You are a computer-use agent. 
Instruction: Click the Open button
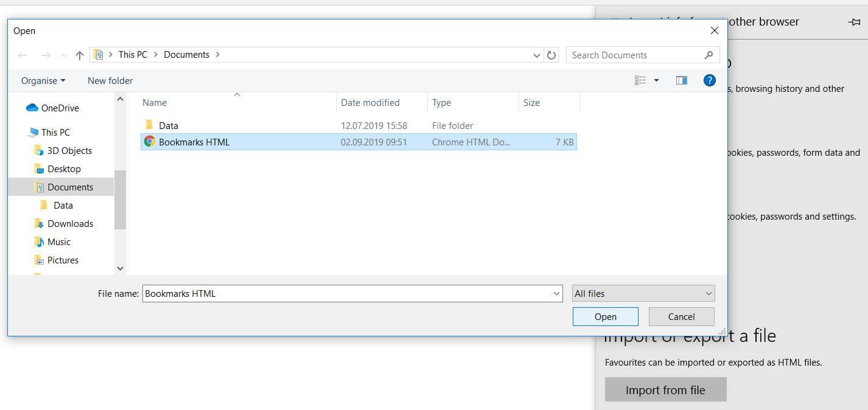pyautogui.click(x=604, y=316)
